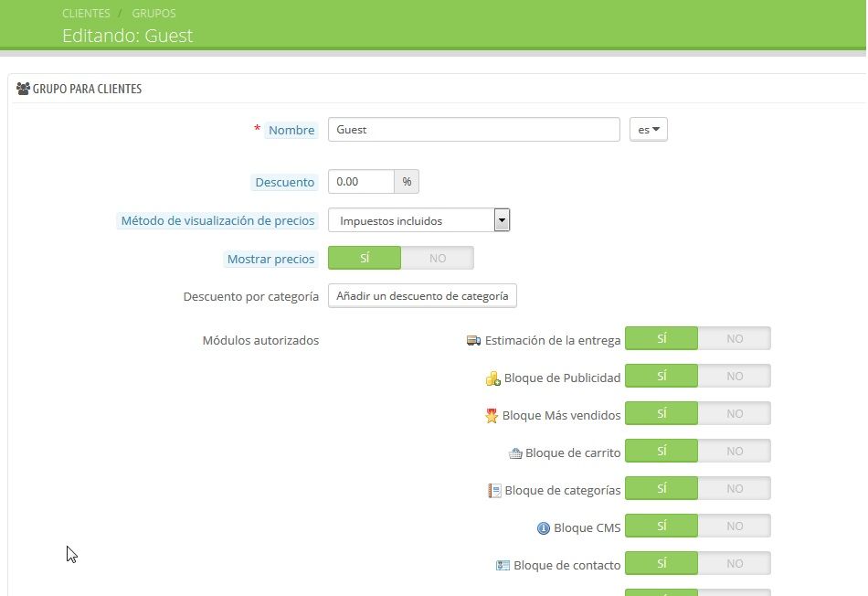Open the Impuestos incluidos price display dropdown
Viewport: 868px width, 596px height.
pos(419,220)
